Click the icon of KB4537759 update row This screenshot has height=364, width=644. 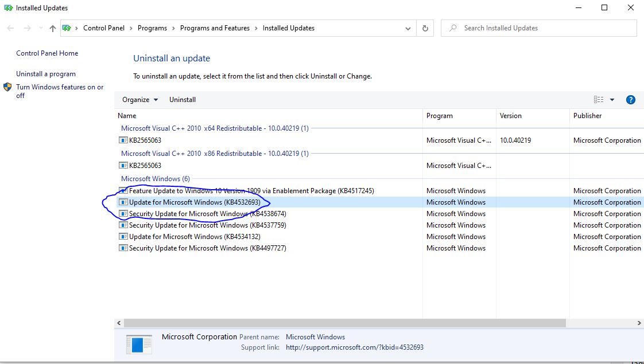123,225
